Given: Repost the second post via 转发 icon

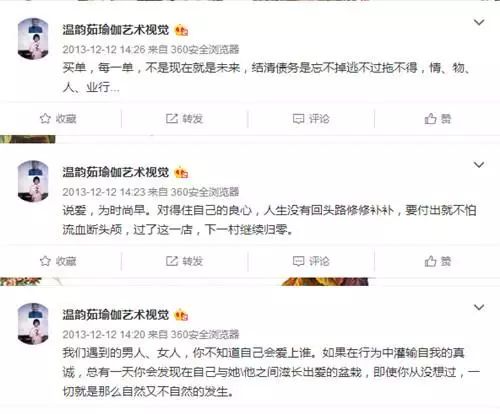Looking at the screenshot, I should [172, 261].
